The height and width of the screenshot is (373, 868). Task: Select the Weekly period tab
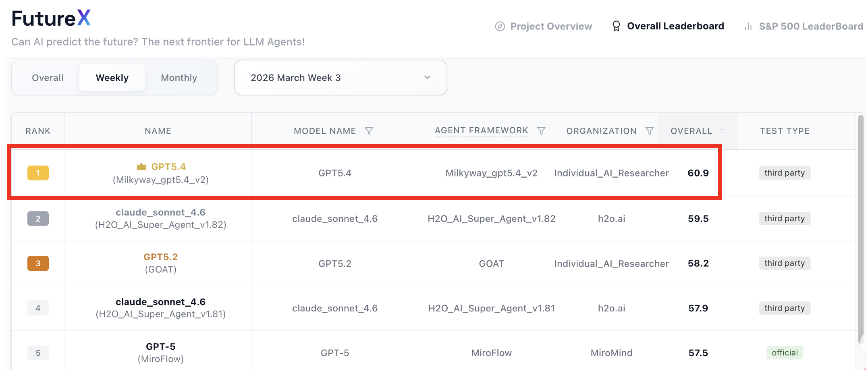[112, 78]
